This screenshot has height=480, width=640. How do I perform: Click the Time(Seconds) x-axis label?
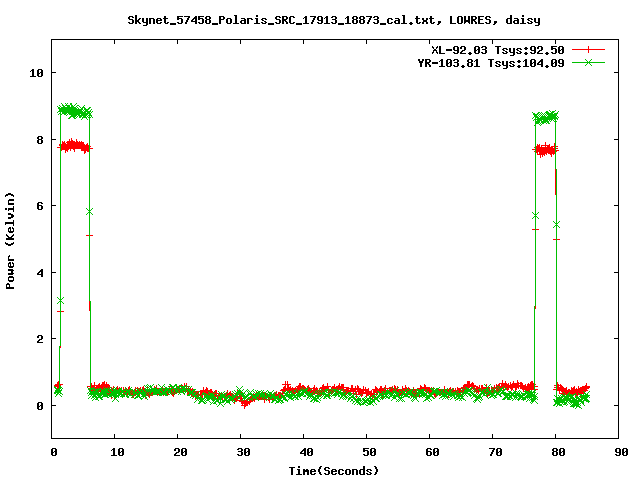pyautogui.click(x=333, y=471)
